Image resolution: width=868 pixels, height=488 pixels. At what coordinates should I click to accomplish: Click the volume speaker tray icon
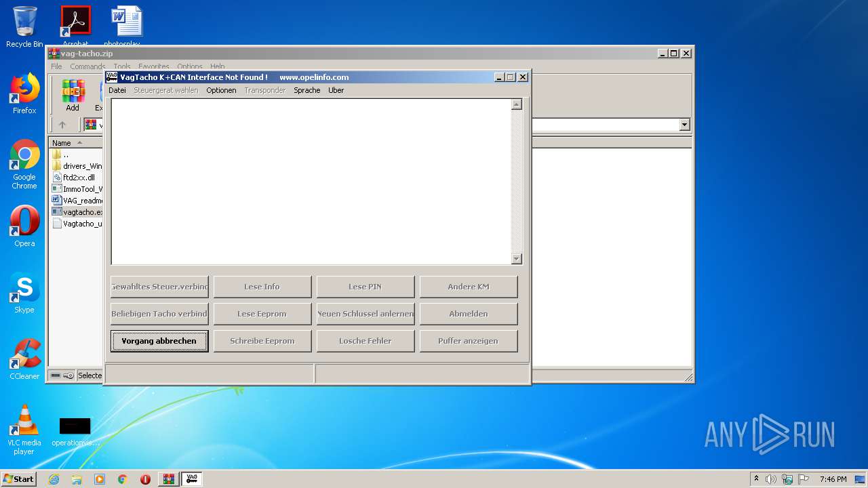tap(771, 479)
